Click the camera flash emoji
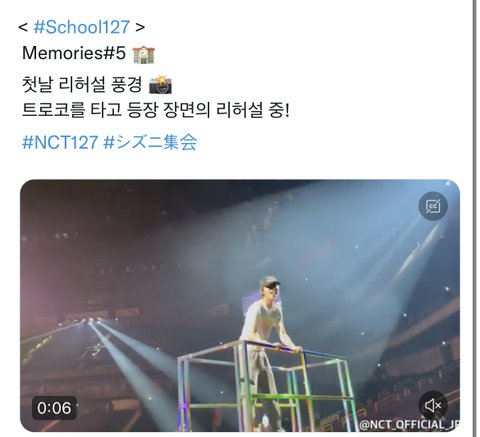Viewport: 480px width, 437px height. click(x=160, y=85)
